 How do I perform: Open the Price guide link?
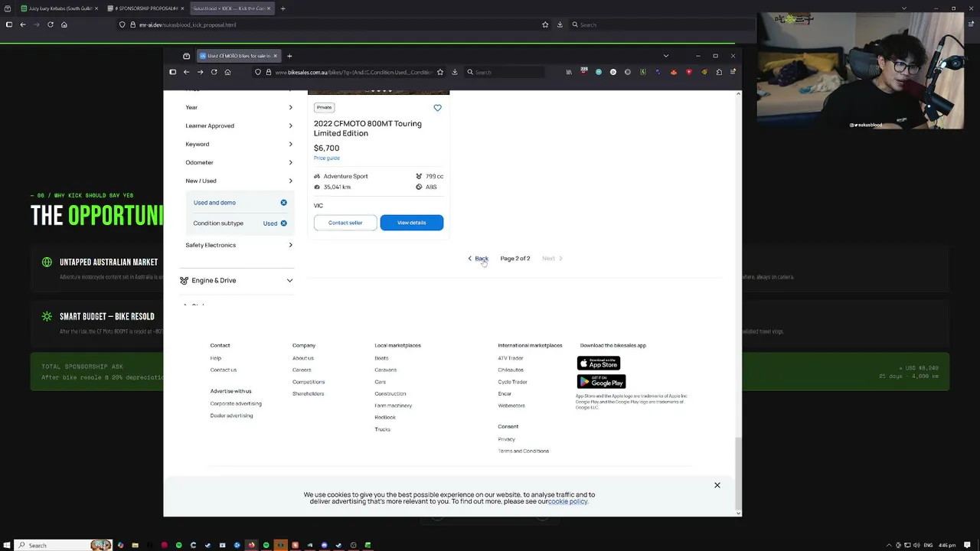click(x=326, y=158)
